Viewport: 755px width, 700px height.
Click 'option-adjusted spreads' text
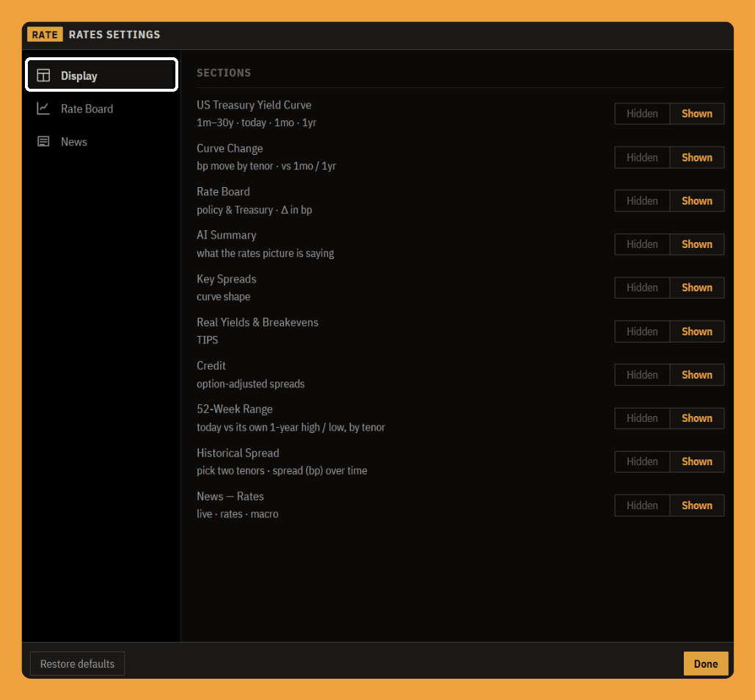tap(250, 384)
